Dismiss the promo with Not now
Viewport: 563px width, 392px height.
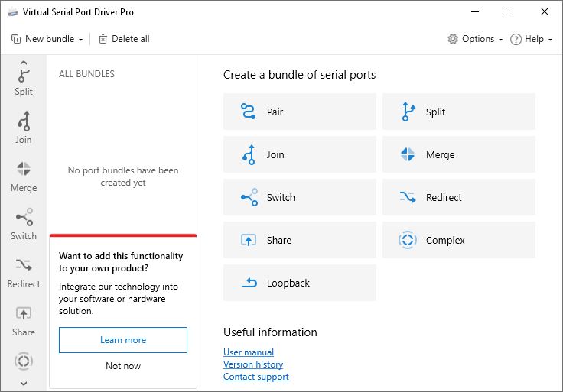[123, 366]
